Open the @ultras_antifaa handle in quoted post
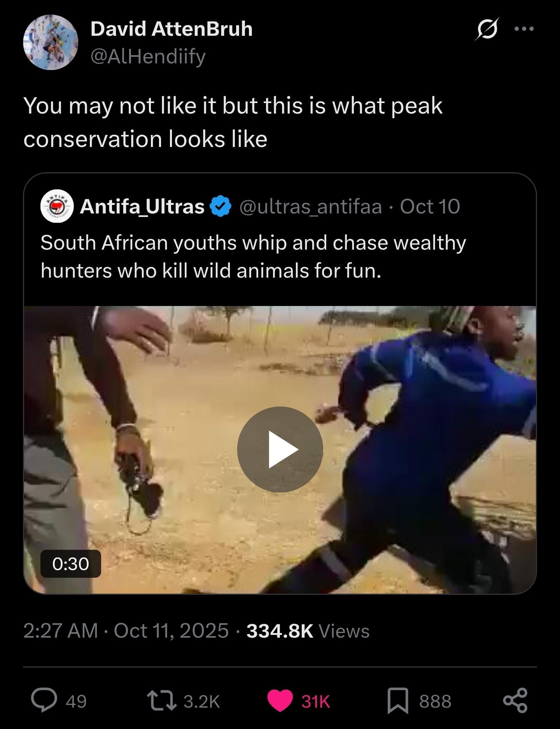Screen dimensions: 560x729 311,206
